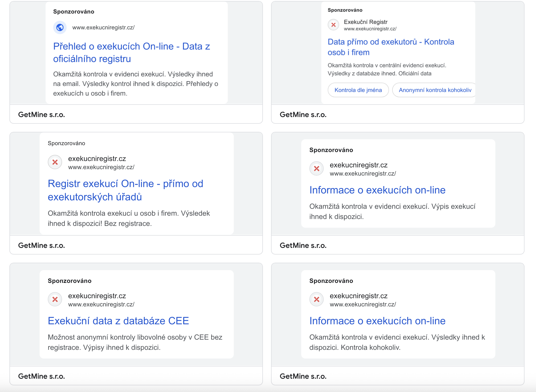Click exekucniregistr.cz name in Registr exekucí ad

point(97,159)
